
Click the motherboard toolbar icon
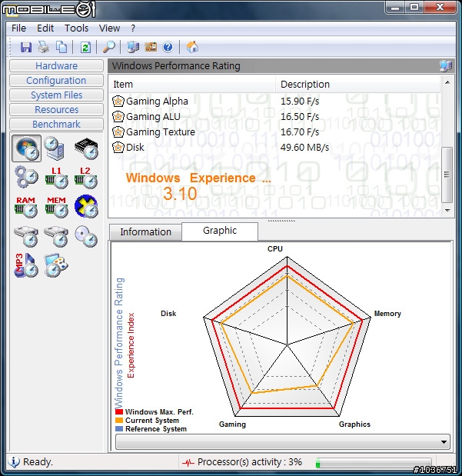[x=151, y=48]
